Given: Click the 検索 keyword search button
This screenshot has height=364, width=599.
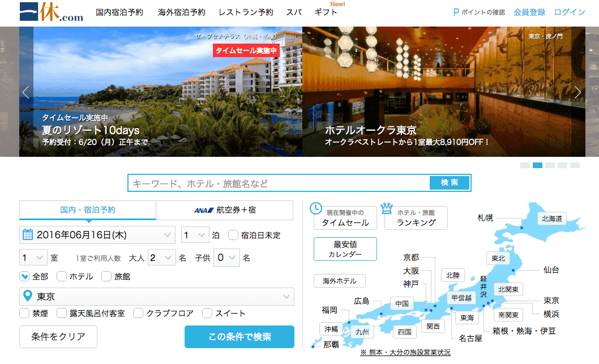Looking at the screenshot, I should click(450, 183).
